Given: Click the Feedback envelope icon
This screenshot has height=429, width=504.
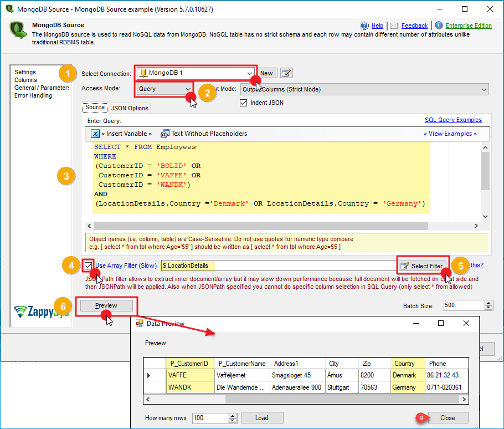Looking at the screenshot, I should (394, 25).
